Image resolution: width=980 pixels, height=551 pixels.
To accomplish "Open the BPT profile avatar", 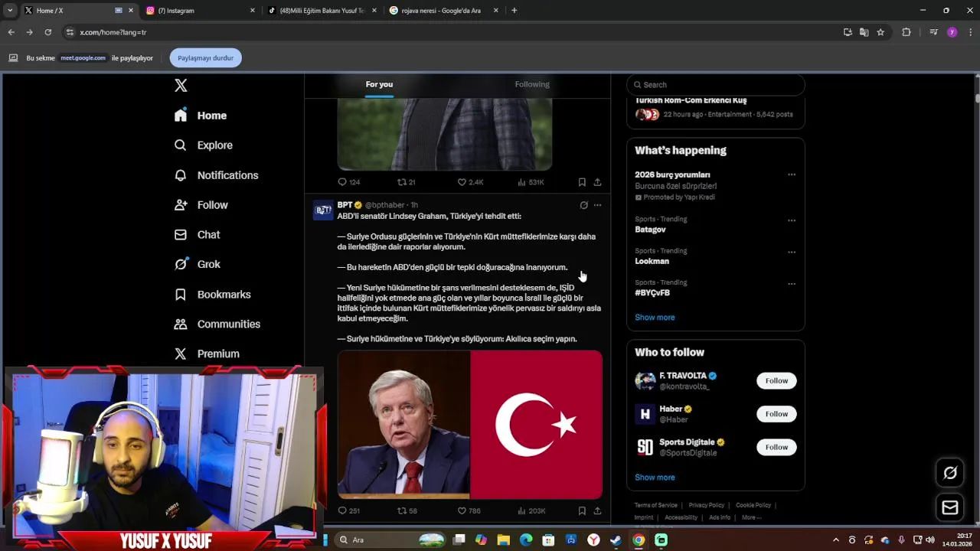I will (323, 210).
